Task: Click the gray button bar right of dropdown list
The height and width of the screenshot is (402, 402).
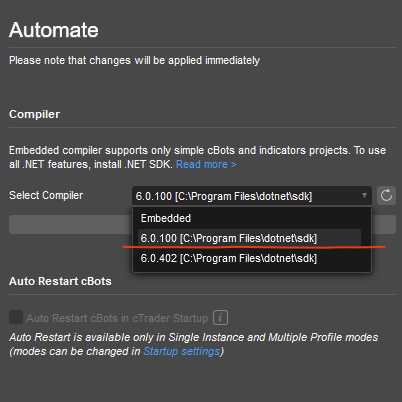Action: click(x=384, y=224)
